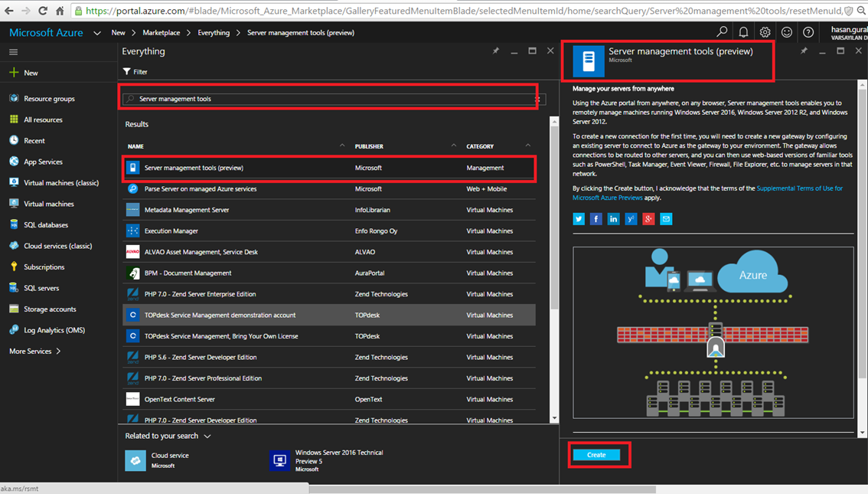Share on Twitter icon

pos(579,219)
